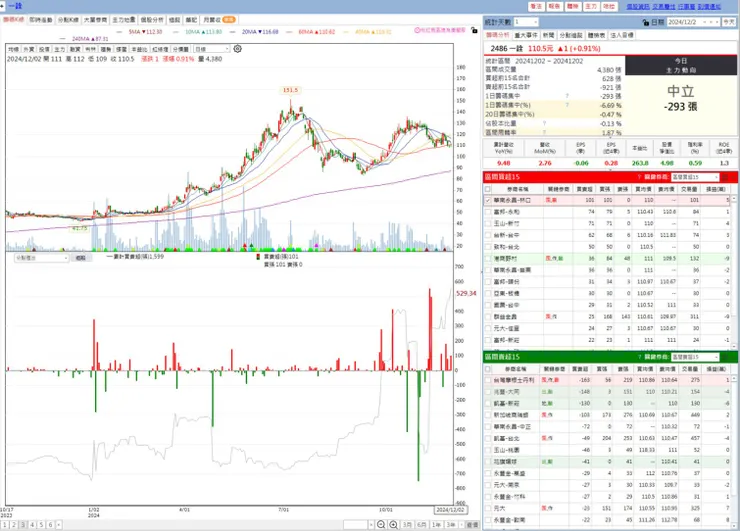Click the 主力 button in the chart indicator toolbar
This screenshot has height=531, width=740.
[59, 49]
